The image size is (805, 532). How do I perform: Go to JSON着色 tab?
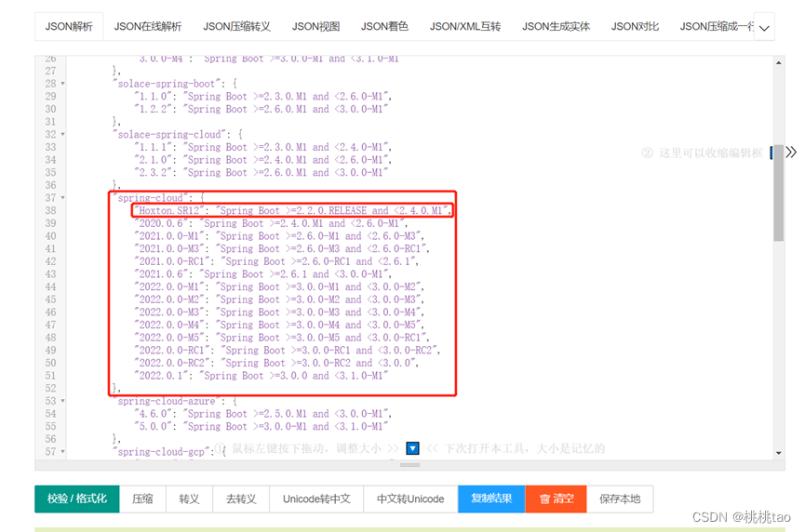point(384,27)
